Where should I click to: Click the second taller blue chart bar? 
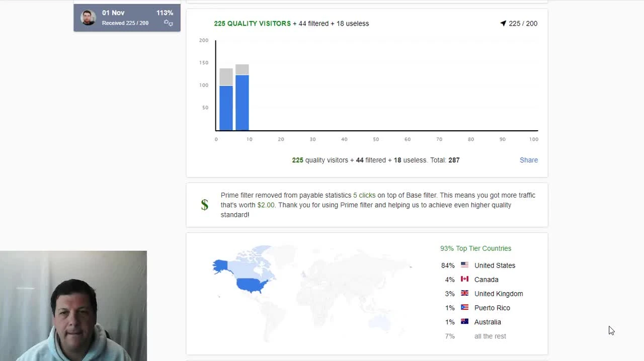pos(242,103)
